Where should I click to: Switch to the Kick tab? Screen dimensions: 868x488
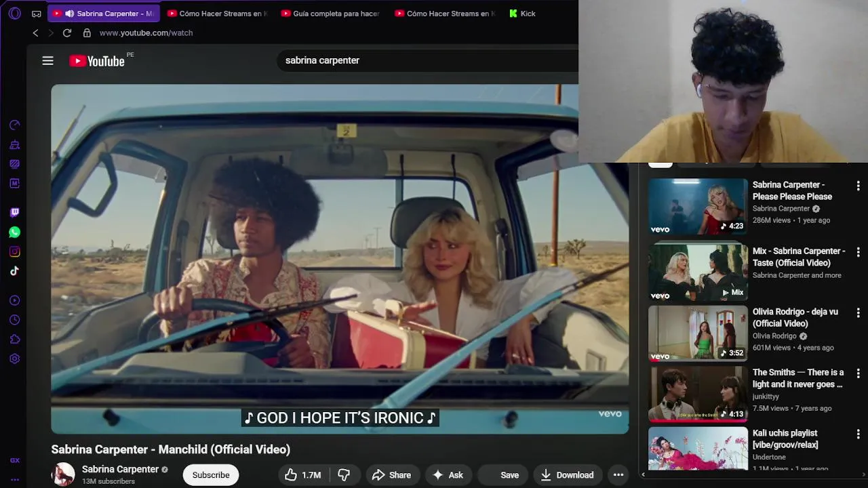pyautogui.click(x=522, y=14)
